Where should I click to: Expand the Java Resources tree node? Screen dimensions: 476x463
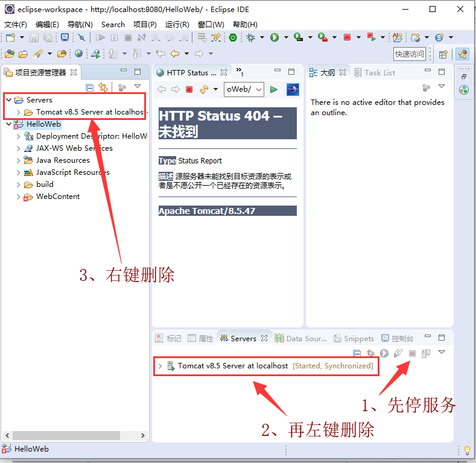(19, 160)
